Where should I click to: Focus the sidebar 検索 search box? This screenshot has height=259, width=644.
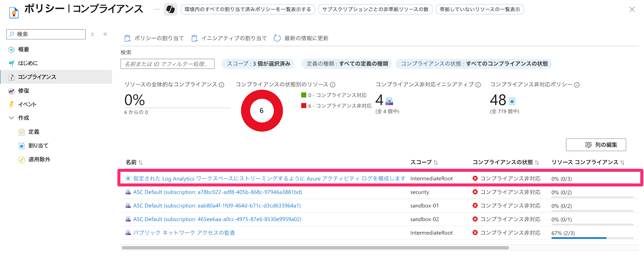46,34
